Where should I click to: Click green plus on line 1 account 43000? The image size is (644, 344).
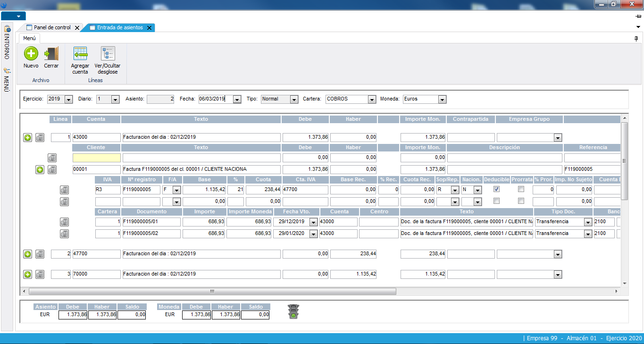pyautogui.click(x=27, y=137)
